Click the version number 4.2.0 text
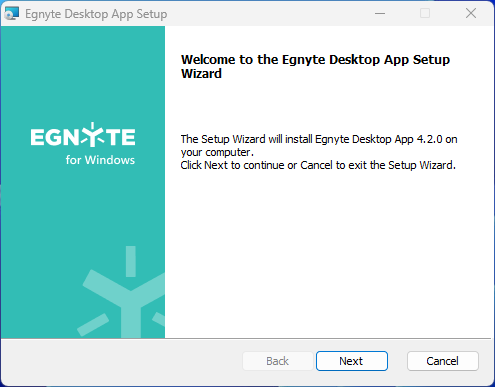The height and width of the screenshot is (387, 495). tap(430, 139)
